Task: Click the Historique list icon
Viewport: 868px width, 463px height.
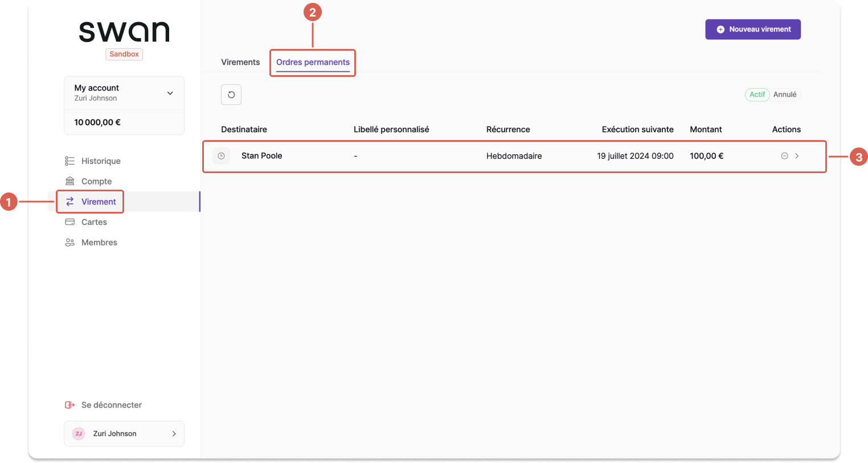Action: (70, 161)
